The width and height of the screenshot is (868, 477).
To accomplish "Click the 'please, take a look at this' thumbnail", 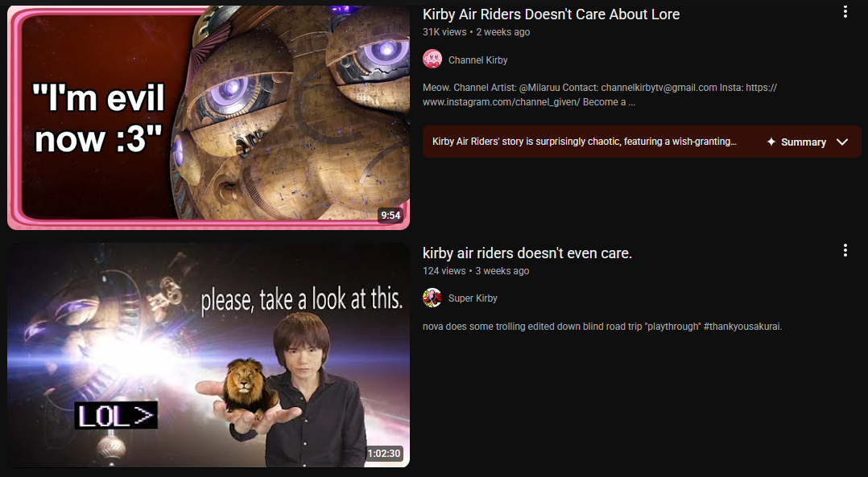I will point(209,356).
